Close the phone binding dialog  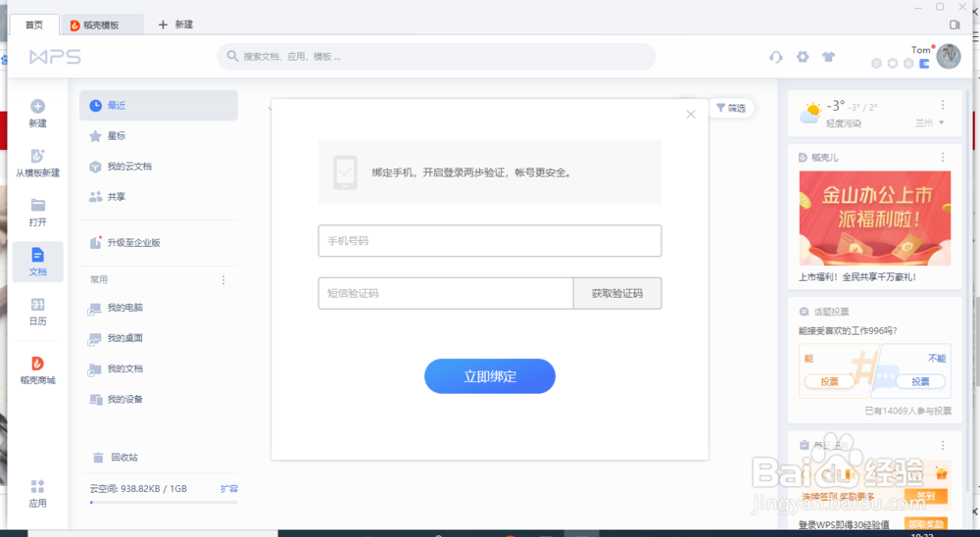click(x=691, y=115)
